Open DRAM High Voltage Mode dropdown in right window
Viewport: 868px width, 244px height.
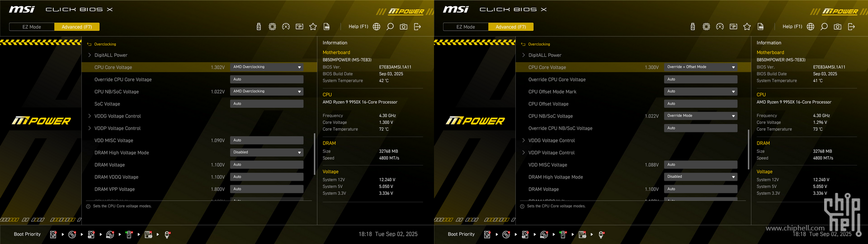[701, 177]
